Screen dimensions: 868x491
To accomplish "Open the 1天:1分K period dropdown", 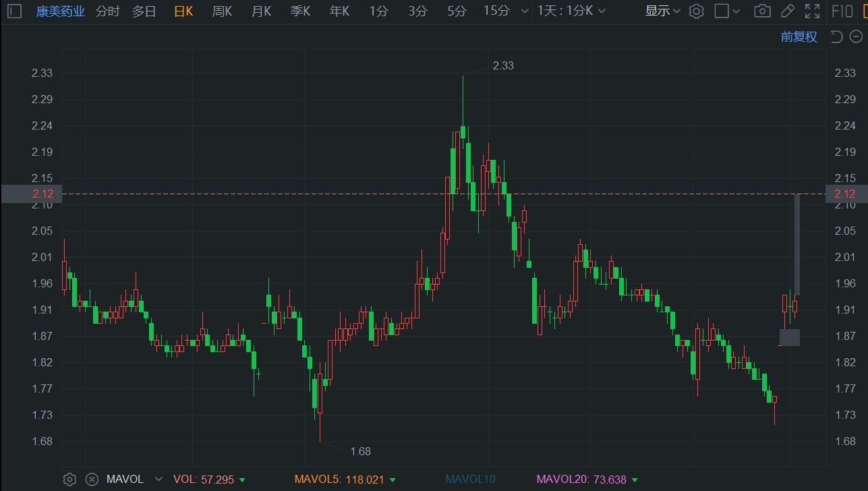I will 571,11.
